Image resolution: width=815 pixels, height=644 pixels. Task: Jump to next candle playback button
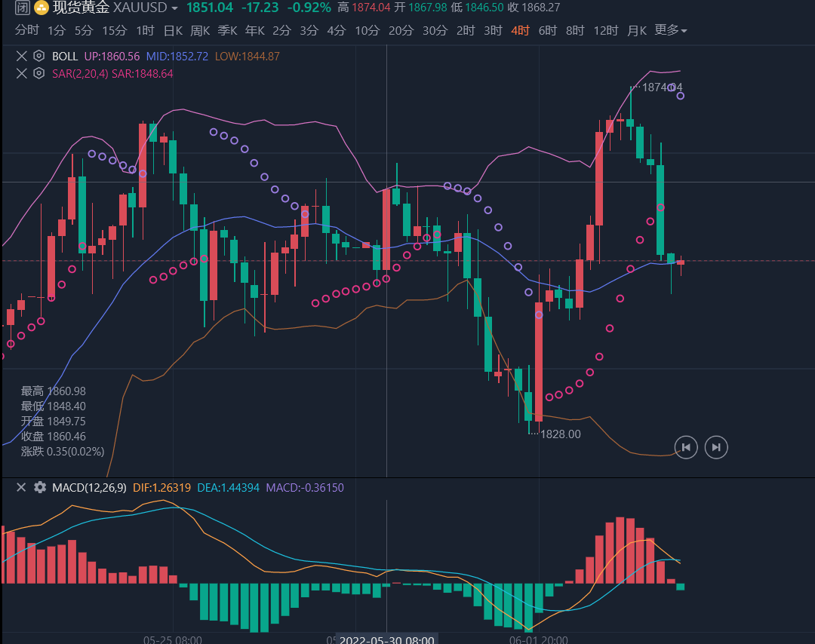tap(715, 447)
